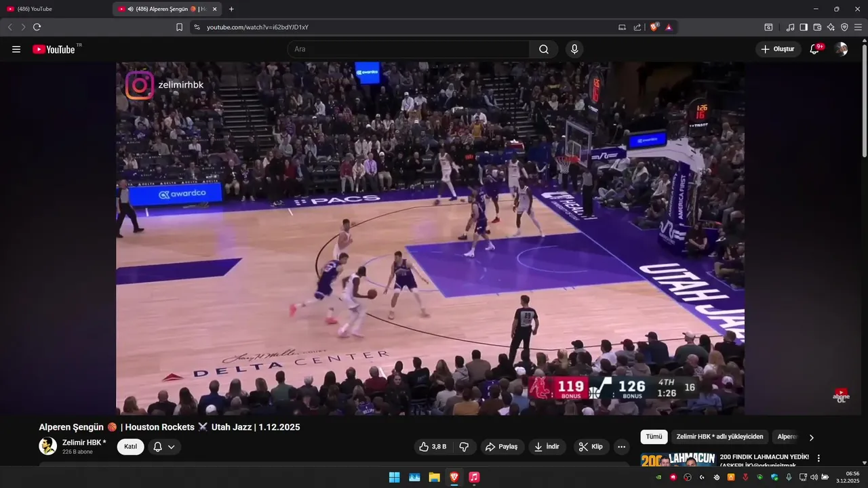Screen dimensions: 868x488
Task: Open OBS Studio tray icon
Action: click(688, 477)
